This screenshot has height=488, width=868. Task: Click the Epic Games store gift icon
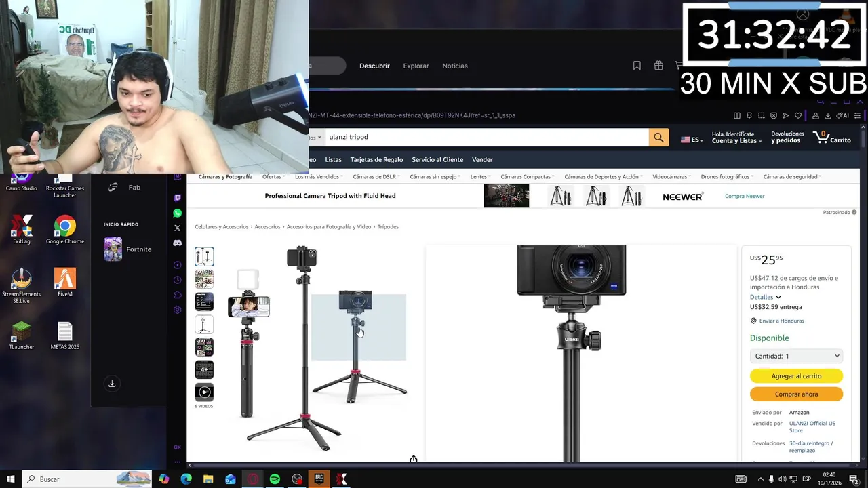[x=658, y=66]
